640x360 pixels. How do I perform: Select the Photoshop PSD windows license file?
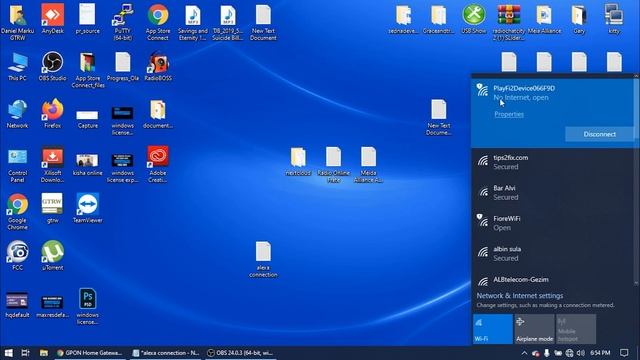point(87,306)
